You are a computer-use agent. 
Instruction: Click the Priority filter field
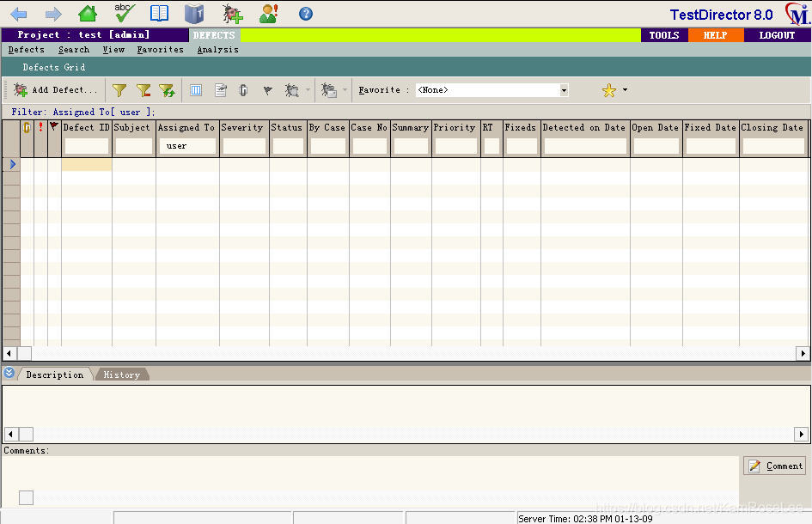point(455,146)
